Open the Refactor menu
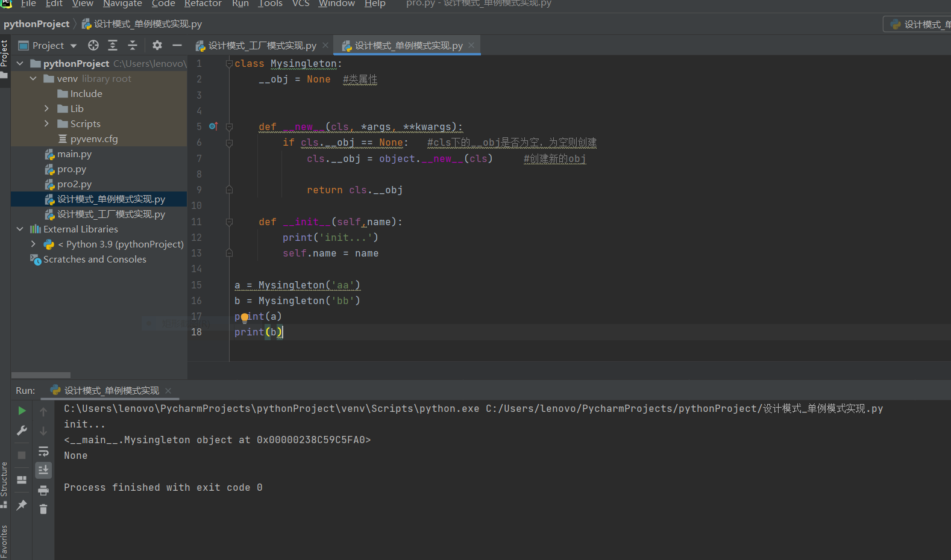The image size is (951, 560). point(203,4)
